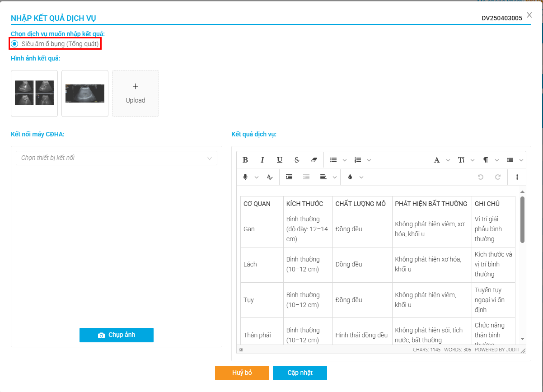
Task: Click the 'Tuyến tụy ngoại vi ổn định' cell
Action: [493, 300]
